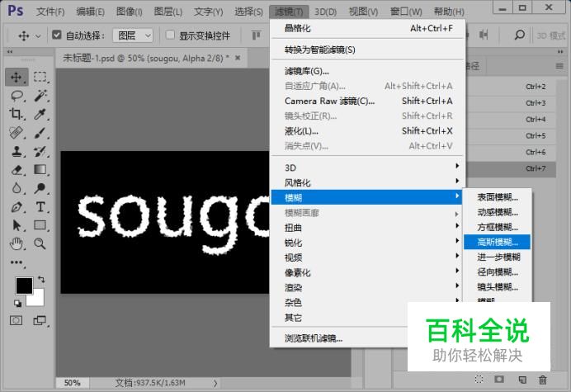Save selection as channel icon
This screenshot has width=571, height=392.
[499, 380]
